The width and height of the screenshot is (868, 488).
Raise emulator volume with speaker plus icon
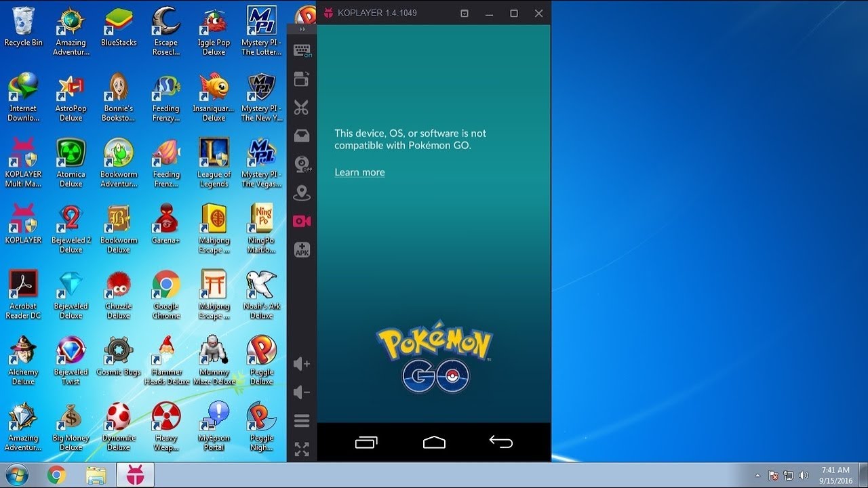tap(302, 364)
